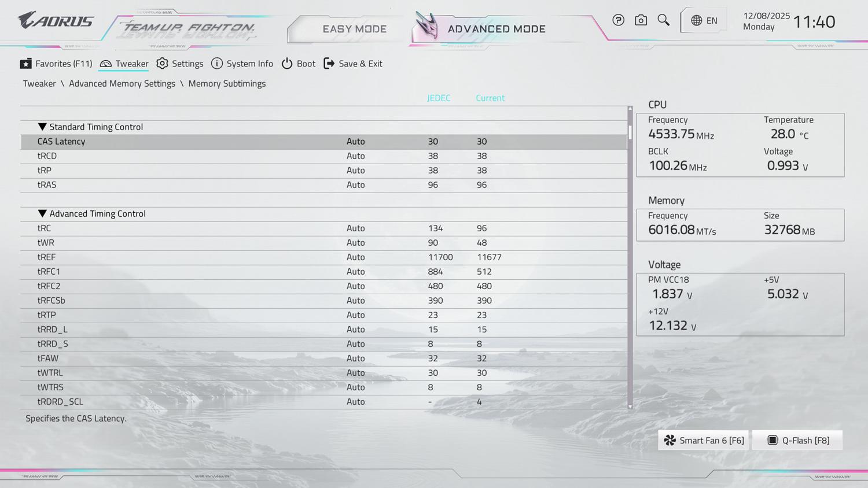Collapse Advanced Timing Control section
Screen dimensions: 868x488
click(42, 213)
